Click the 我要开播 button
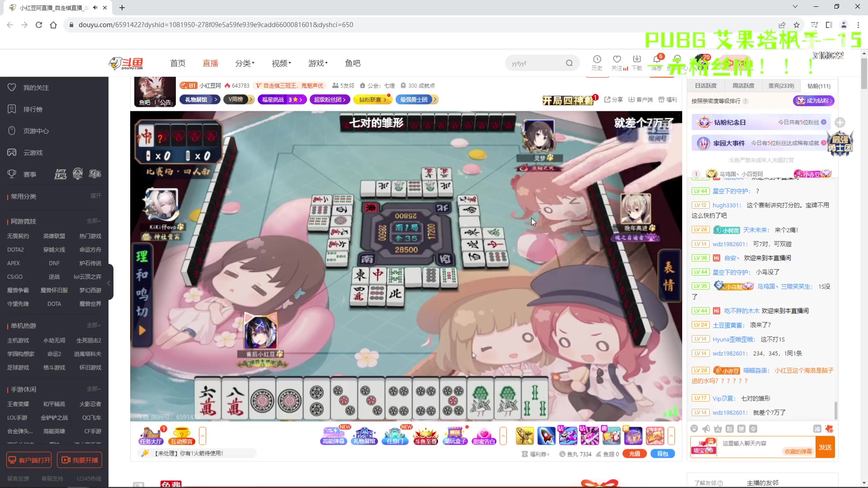This screenshot has width=868, height=488. coord(80,460)
